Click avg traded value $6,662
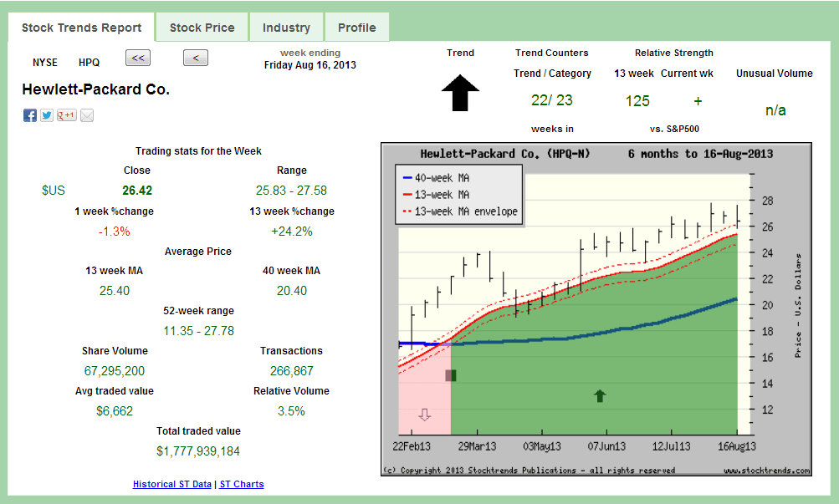Image resolution: width=839 pixels, height=504 pixels. point(114,411)
